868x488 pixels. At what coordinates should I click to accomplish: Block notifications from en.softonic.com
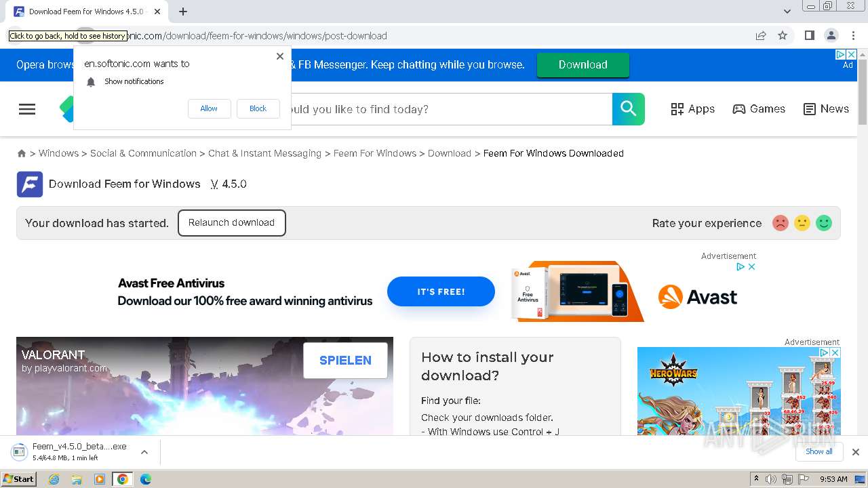click(258, 108)
